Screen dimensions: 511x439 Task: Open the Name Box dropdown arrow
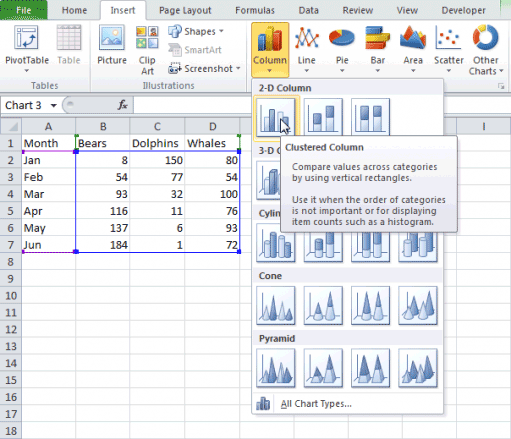tap(53, 106)
